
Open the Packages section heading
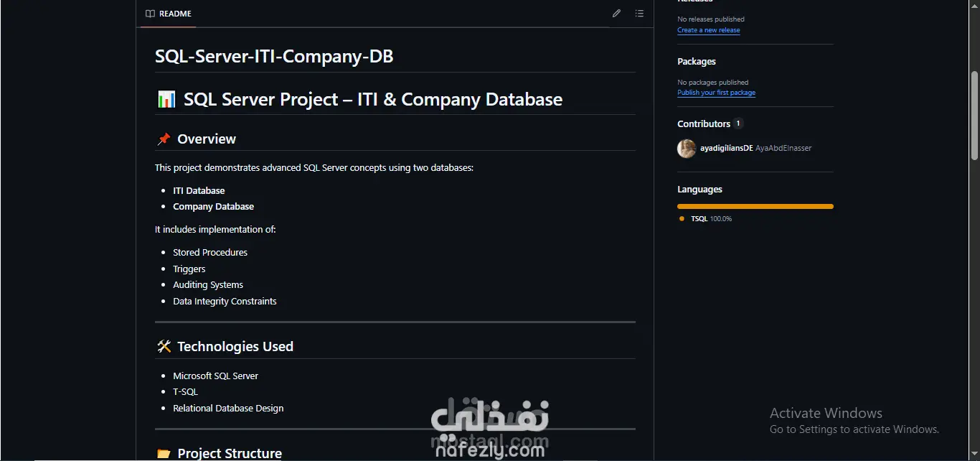[x=697, y=62]
